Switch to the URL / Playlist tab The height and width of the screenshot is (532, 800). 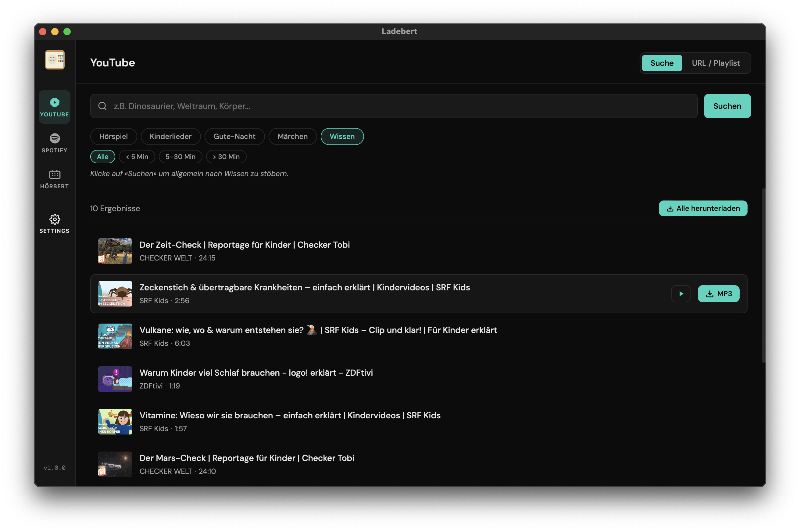[x=716, y=63]
